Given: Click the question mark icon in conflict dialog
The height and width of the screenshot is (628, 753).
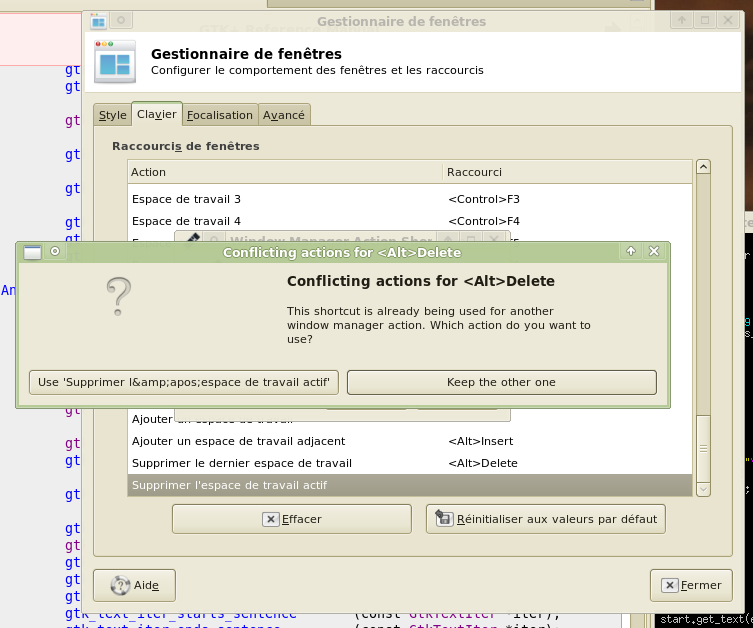Looking at the screenshot, I should [x=119, y=296].
